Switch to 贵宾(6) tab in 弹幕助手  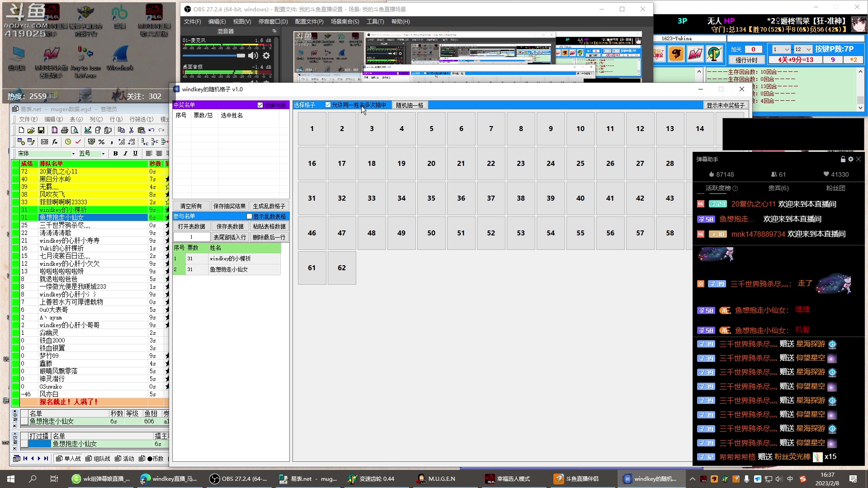pyautogui.click(x=778, y=188)
